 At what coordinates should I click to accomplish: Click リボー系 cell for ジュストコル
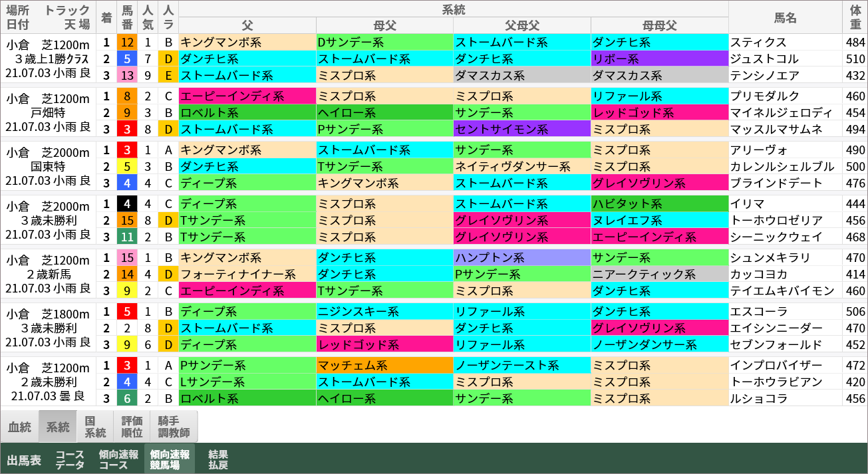point(660,59)
